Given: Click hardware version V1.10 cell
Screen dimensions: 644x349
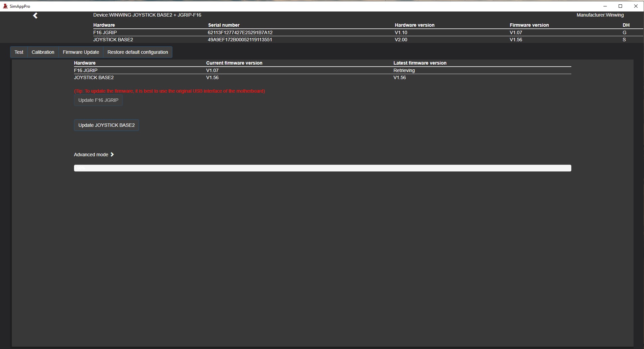Looking at the screenshot, I should pyautogui.click(x=401, y=32).
